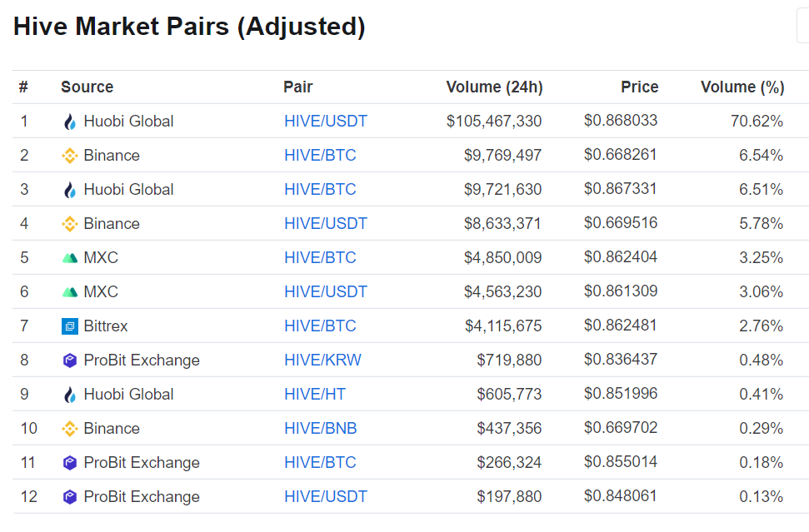Sort table by Source column header
Viewport: 809px width, 532px height.
[x=87, y=87]
